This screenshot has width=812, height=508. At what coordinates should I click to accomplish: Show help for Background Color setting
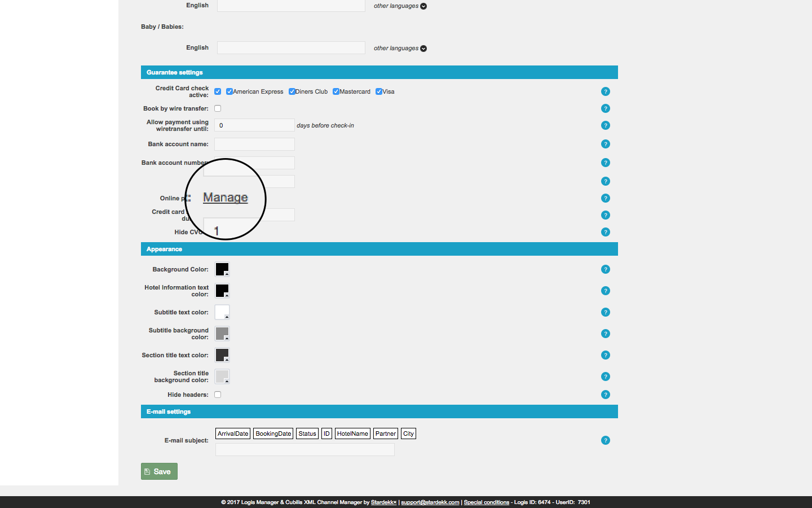605,269
